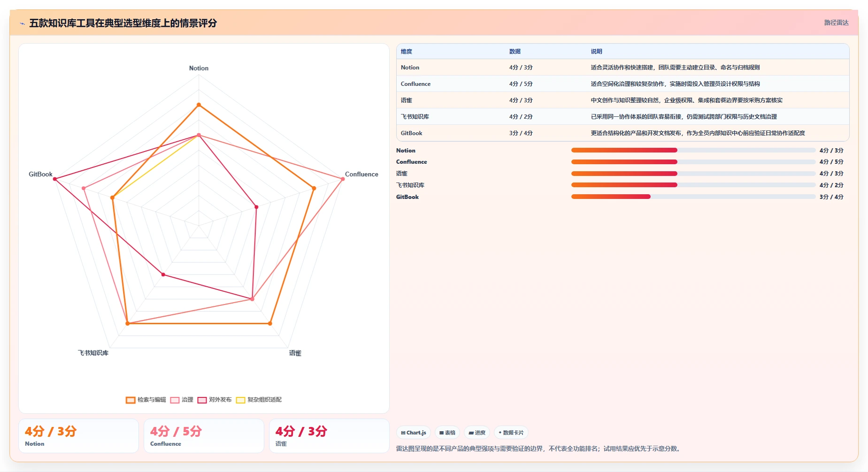Click the Notion label beside the progress bars
This screenshot has width=868, height=472.
tap(406, 151)
